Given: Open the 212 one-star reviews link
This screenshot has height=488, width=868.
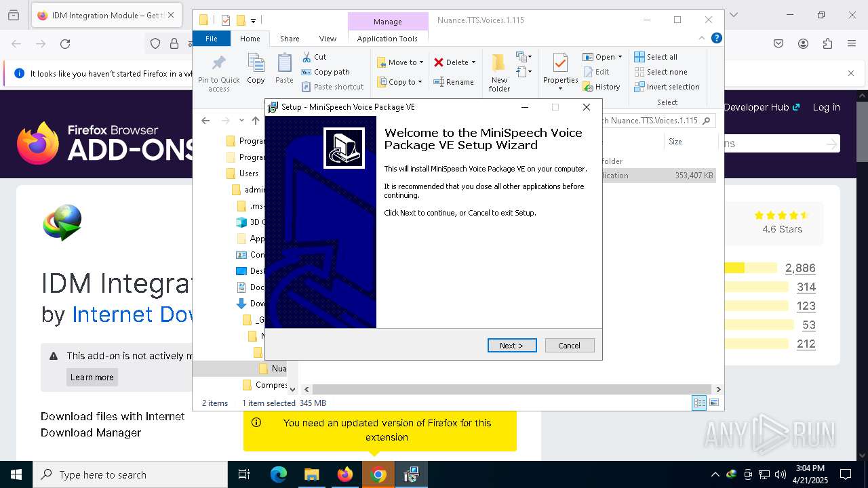Looking at the screenshot, I should pos(806,344).
